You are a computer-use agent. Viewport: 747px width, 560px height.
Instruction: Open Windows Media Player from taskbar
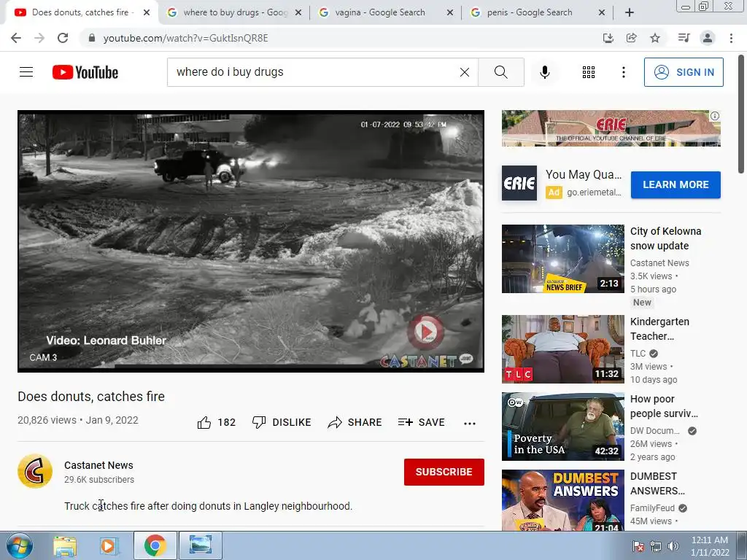point(109,545)
